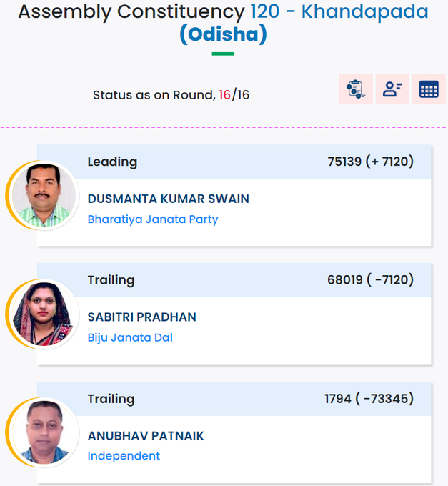Click Sabitri Pradhan's photo
This screenshot has width=448, height=486.
tap(44, 314)
